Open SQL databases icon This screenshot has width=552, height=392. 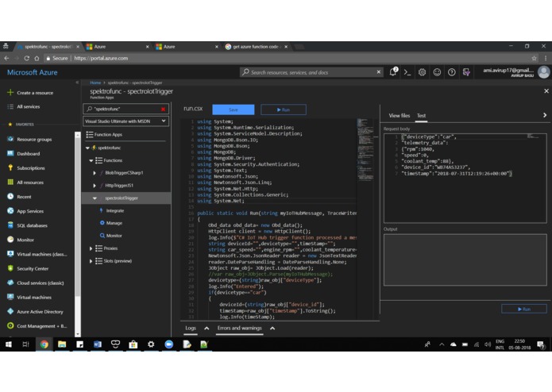coord(10,225)
